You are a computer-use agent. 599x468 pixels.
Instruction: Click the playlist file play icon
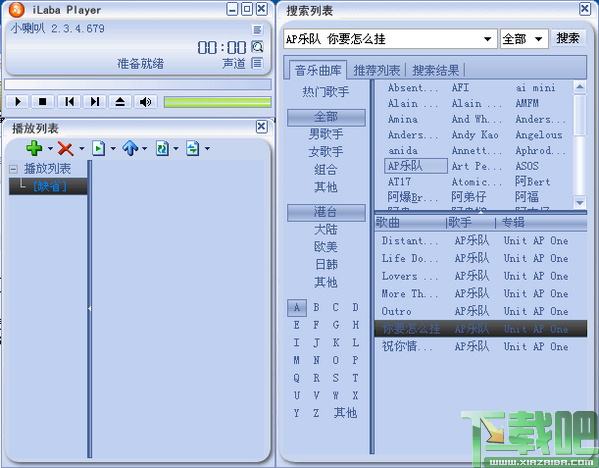98,148
